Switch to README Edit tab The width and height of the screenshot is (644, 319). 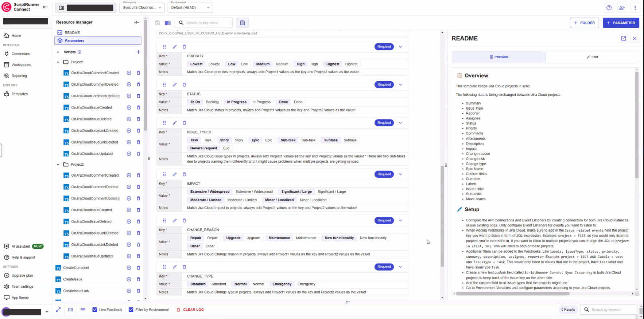(592, 57)
